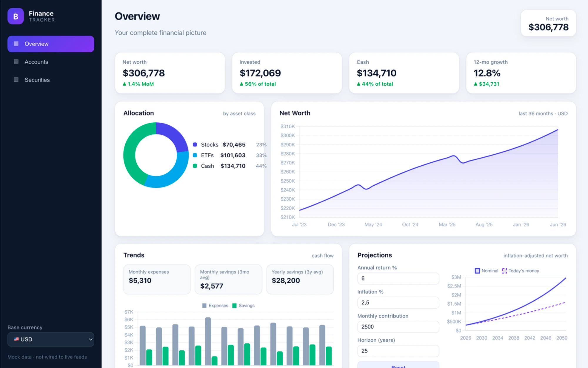The width and height of the screenshot is (588, 368).
Task: Click the '$101,603' ETFs value
Action: (233, 155)
